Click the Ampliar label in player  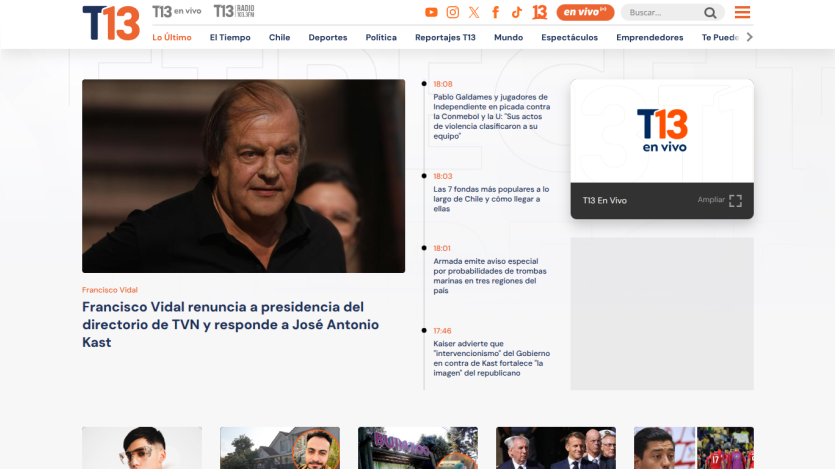pos(711,200)
